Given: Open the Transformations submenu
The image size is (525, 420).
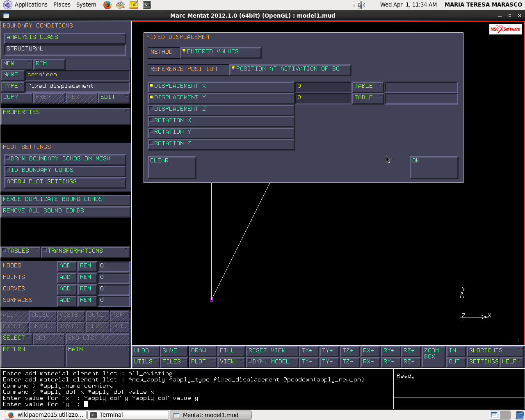Looking at the screenshot, I should pos(85,251).
